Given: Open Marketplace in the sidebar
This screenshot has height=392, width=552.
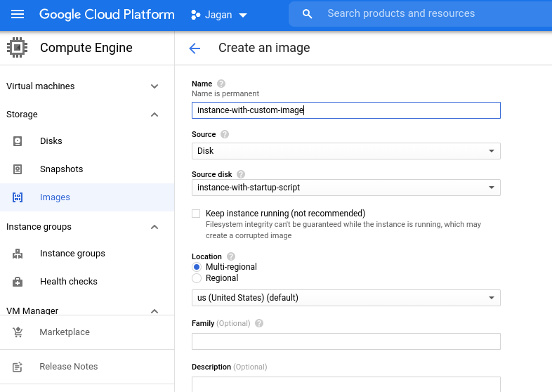Looking at the screenshot, I should tap(87, 332).
